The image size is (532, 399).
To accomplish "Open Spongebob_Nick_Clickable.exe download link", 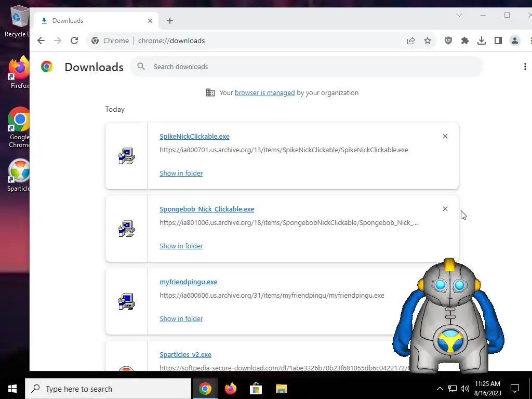I will pyautogui.click(x=207, y=209).
